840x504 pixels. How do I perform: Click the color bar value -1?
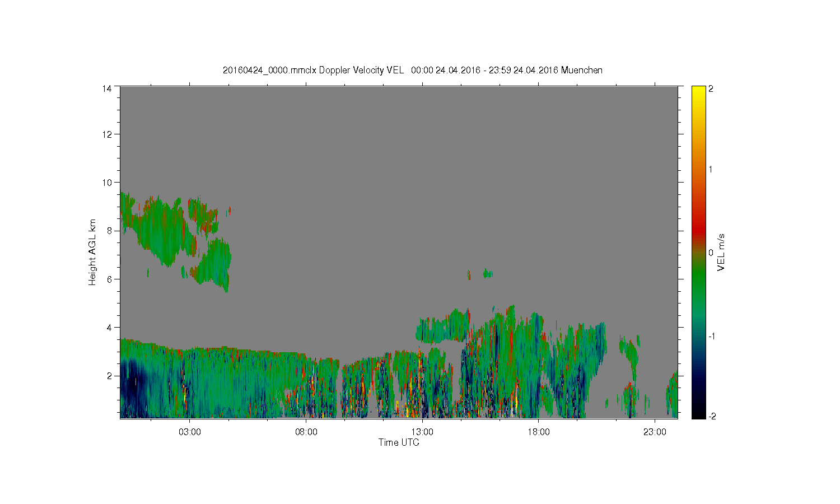point(712,336)
